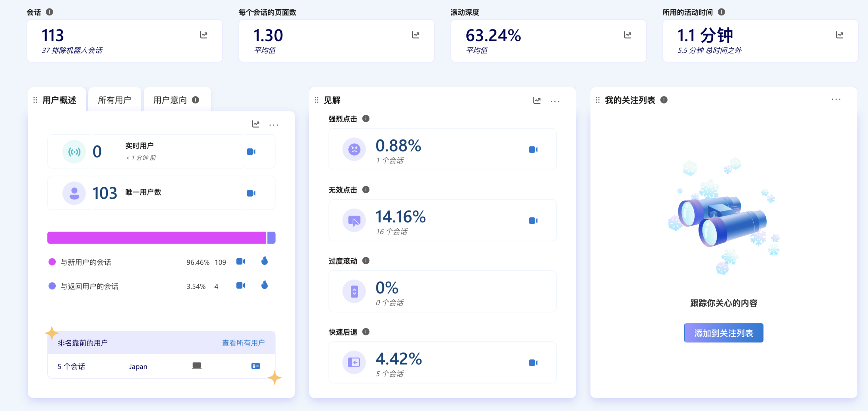Open the ellipsis menu on 我的关注列表
Screen dimensions: 868x411
click(836, 99)
